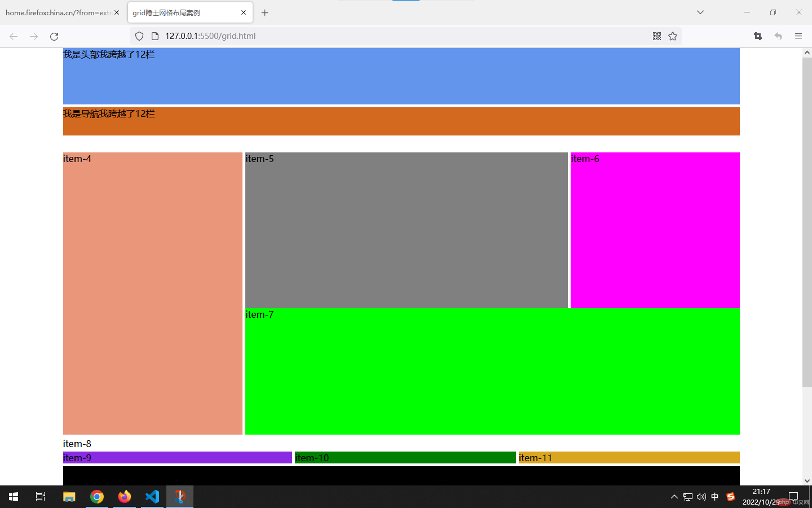This screenshot has width=812, height=508.
Task: Click the active screenshot app taskbar icon
Action: point(180,497)
